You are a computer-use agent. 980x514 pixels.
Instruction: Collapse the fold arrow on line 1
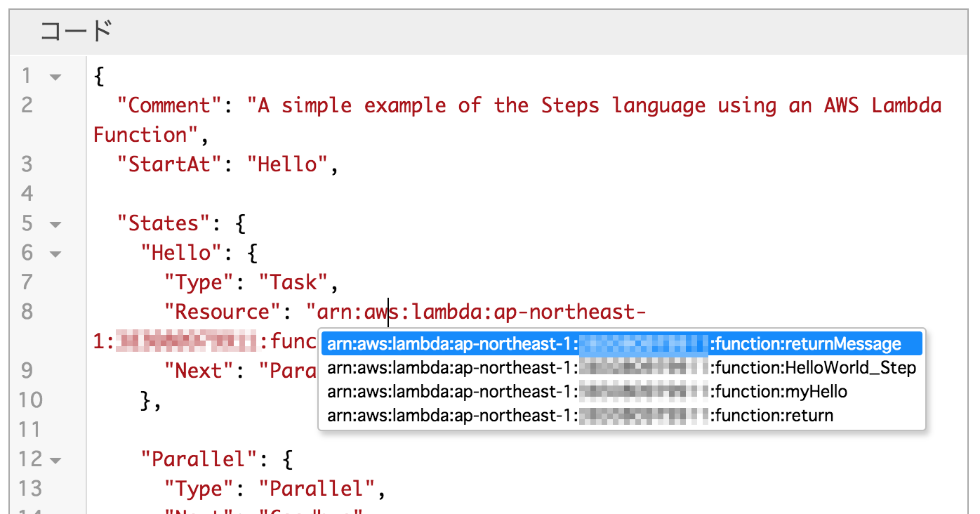(55, 77)
